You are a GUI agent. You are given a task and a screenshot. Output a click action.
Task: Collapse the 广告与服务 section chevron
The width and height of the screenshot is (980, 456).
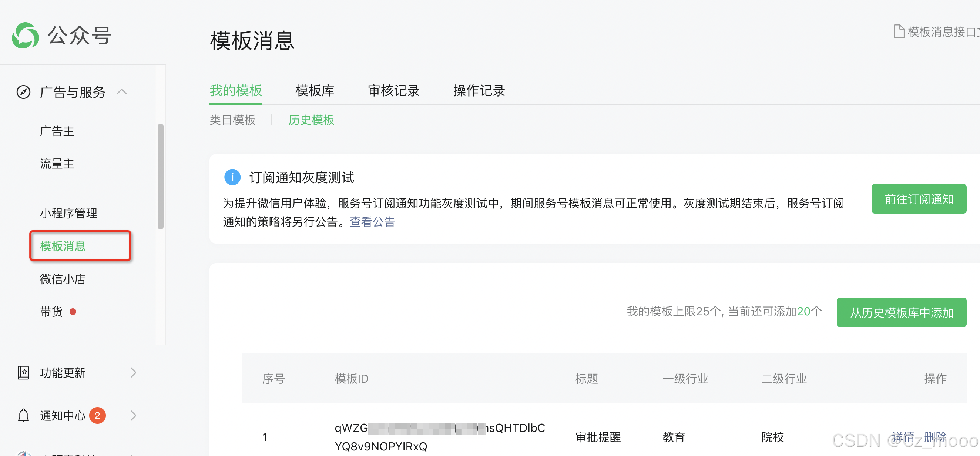click(x=122, y=92)
